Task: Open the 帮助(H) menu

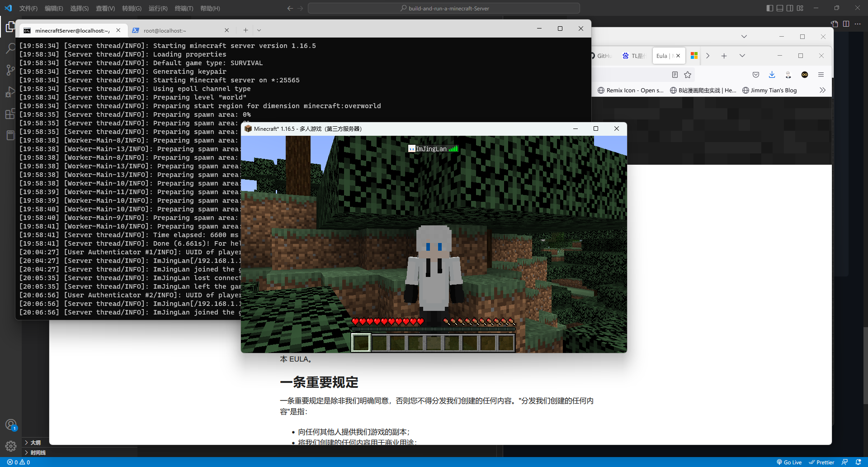Action: pyautogui.click(x=210, y=8)
